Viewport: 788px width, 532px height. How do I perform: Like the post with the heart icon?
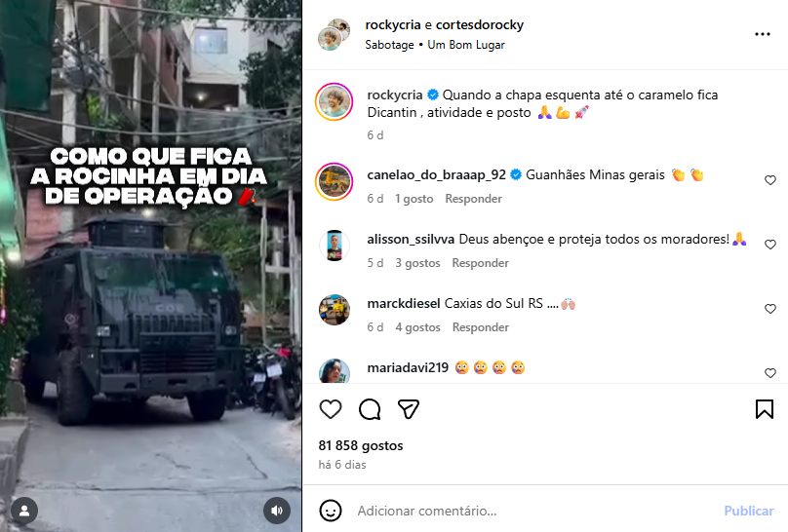331,409
